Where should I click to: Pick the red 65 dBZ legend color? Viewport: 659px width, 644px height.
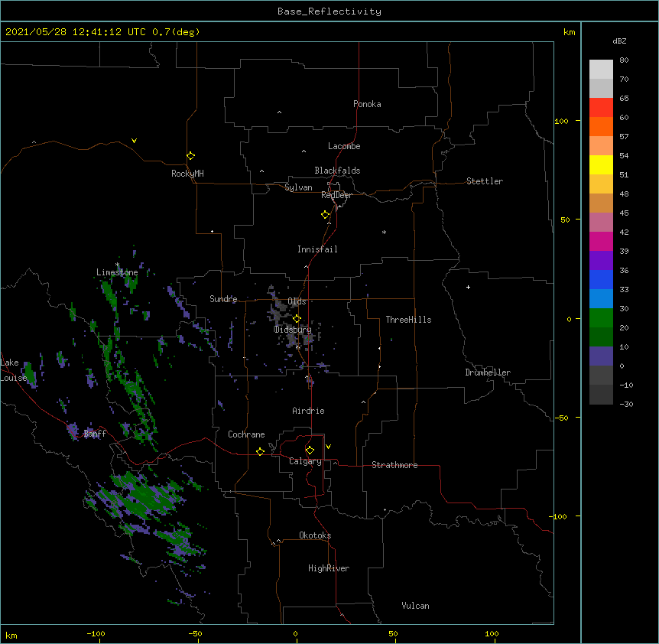coord(601,107)
